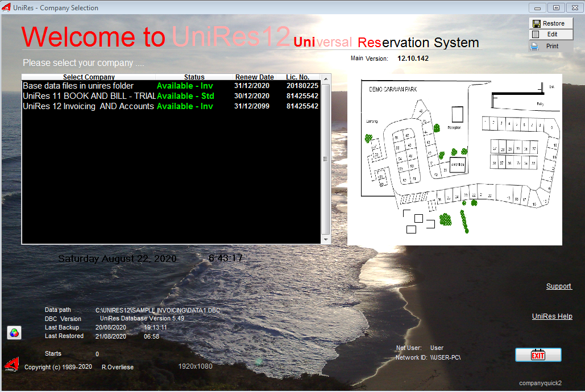Click renew date 30/12/2020 cell

click(x=252, y=96)
